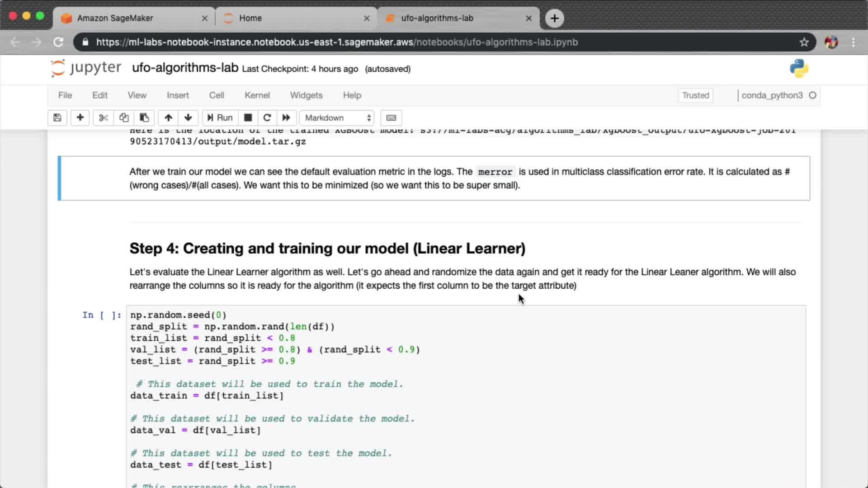The image size is (868, 488).
Task: Cut selected cells with the scissors icon
Action: point(104,117)
